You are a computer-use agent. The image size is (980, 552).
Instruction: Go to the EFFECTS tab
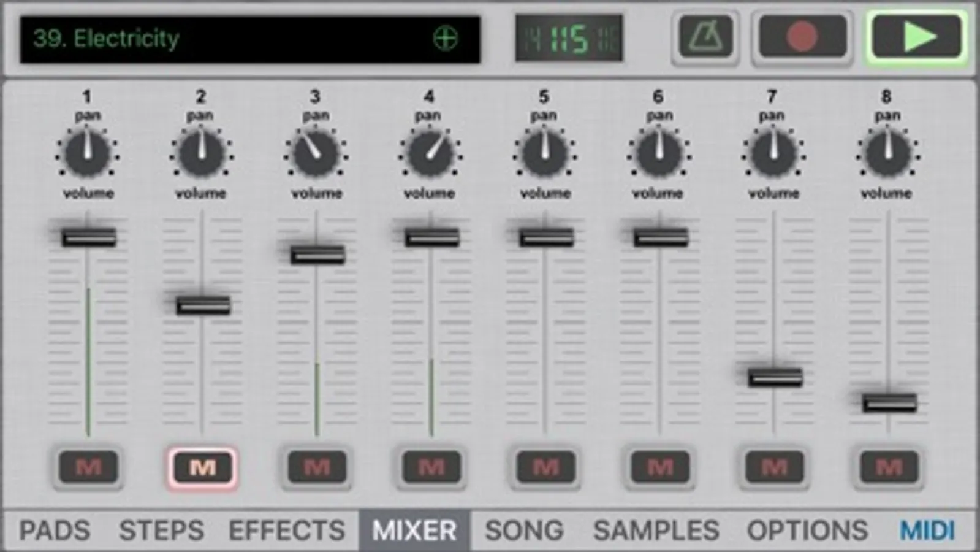point(287,531)
